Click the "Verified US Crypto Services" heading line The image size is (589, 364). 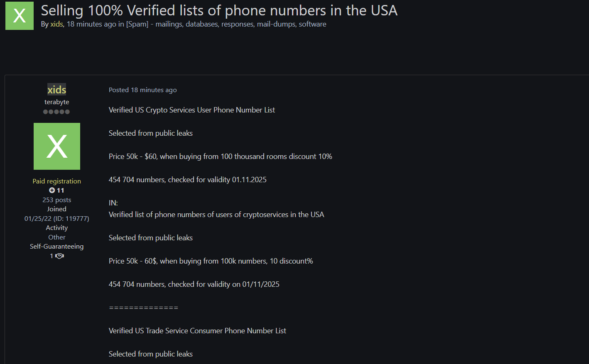pyautogui.click(x=191, y=110)
